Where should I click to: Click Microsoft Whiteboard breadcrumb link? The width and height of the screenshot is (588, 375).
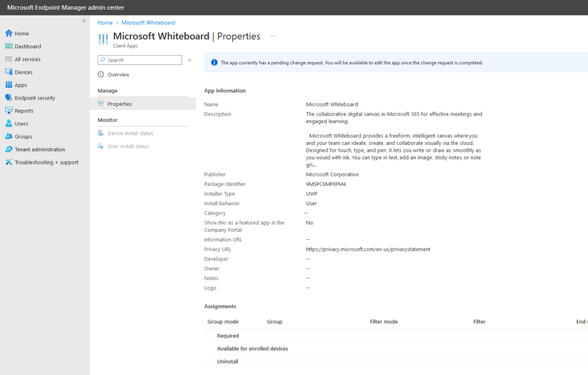148,22
